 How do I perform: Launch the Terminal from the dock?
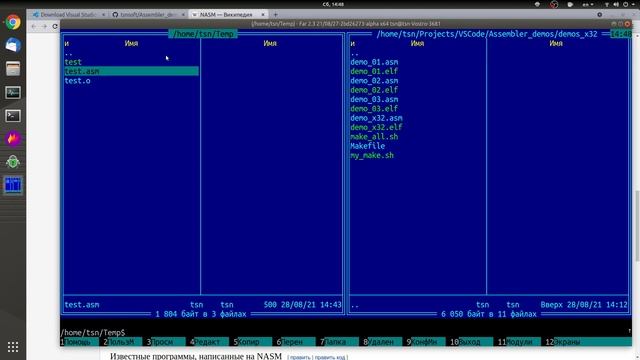(x=13, y=116)
